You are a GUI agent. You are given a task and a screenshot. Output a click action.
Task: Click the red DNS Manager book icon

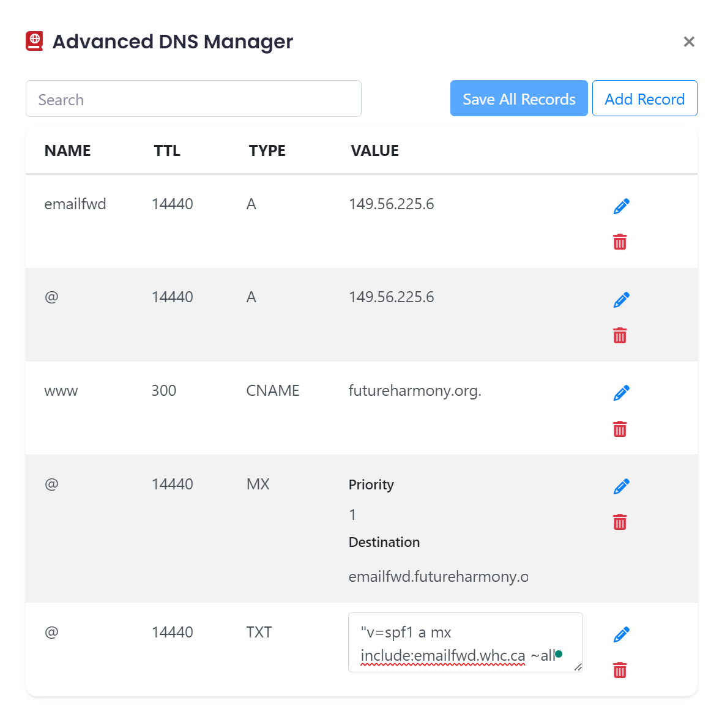(x=34, y=41)
